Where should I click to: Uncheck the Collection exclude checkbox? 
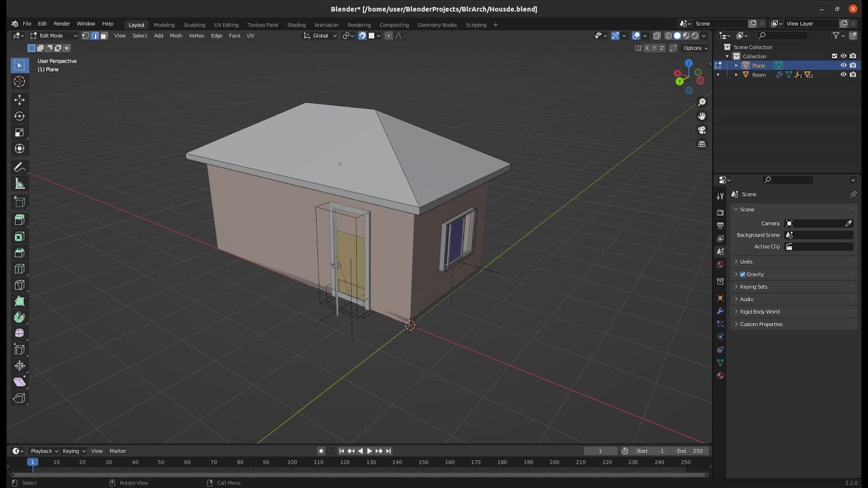pyautogui.click(x=835, y=56)
